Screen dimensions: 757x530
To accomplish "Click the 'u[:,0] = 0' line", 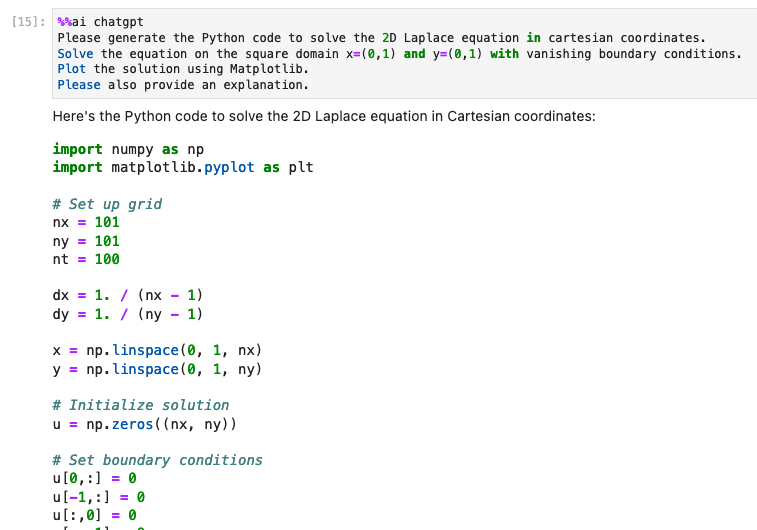I will [x=95, y=516].
